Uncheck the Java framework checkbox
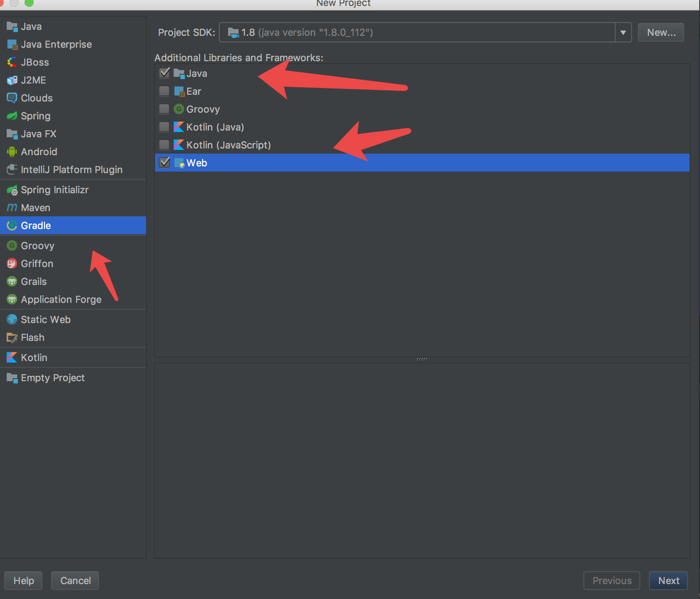The image size is (700, 599). (164, 73)
